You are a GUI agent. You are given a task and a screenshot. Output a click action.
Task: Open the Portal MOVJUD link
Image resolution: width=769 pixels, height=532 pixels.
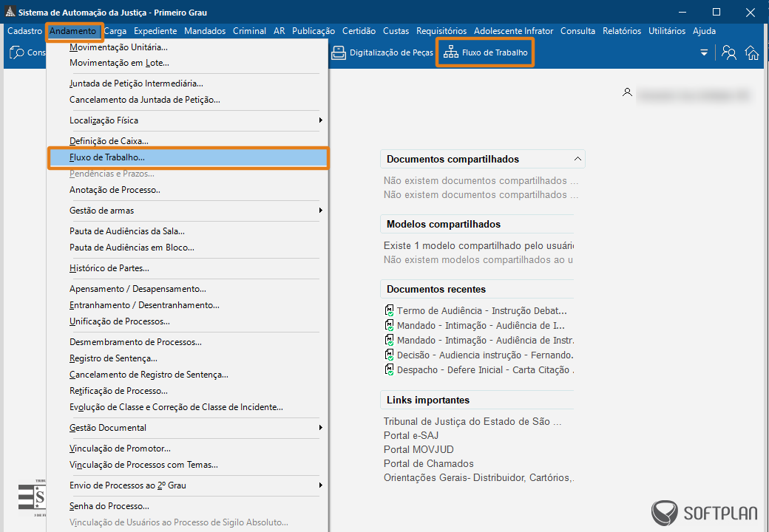pyautogui.click(x=419, y=450)
